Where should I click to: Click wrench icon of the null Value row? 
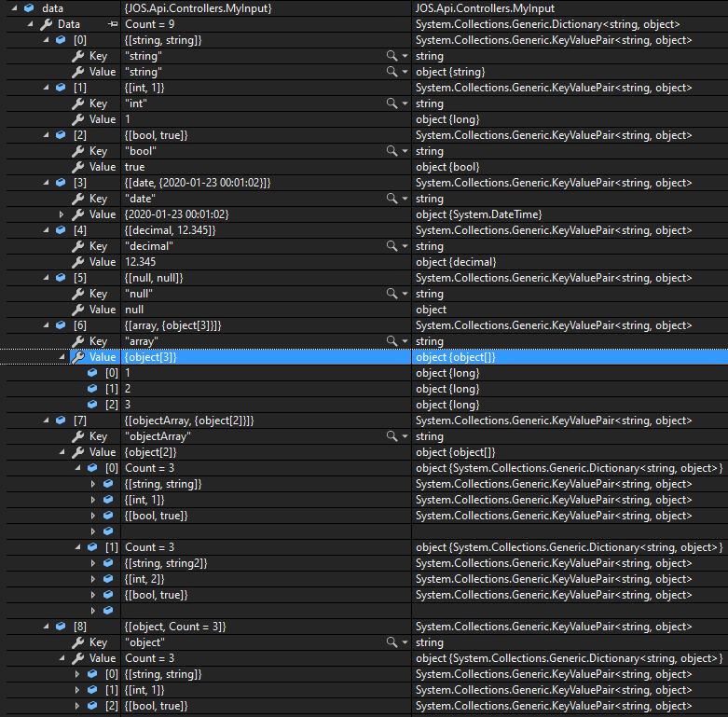(x=78, y=310)
